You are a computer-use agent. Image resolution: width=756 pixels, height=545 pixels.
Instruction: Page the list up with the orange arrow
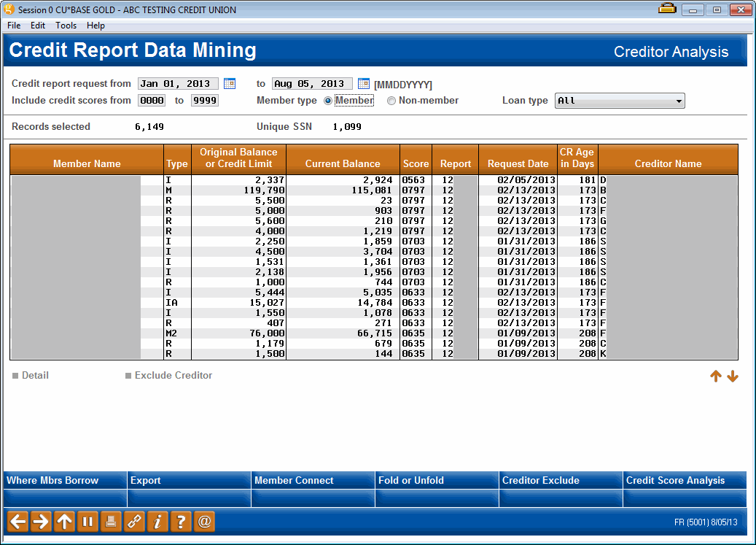716,376
